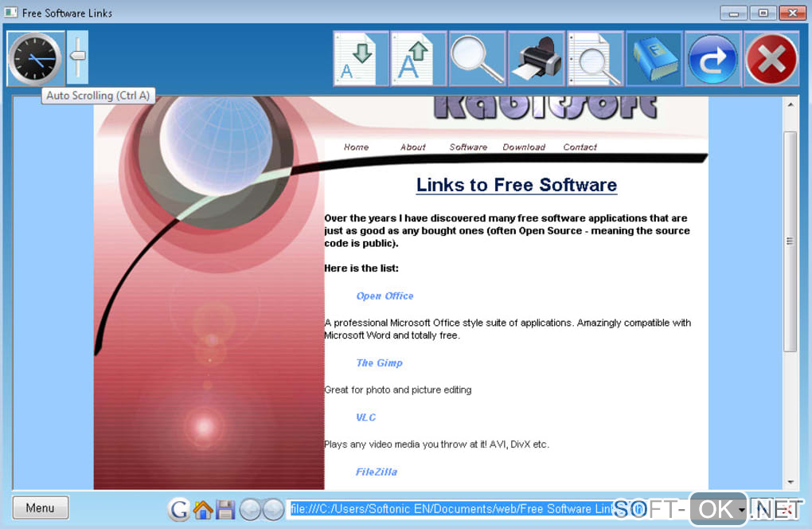Increase text size with up-arrow A icon

[x=419, y=58]
